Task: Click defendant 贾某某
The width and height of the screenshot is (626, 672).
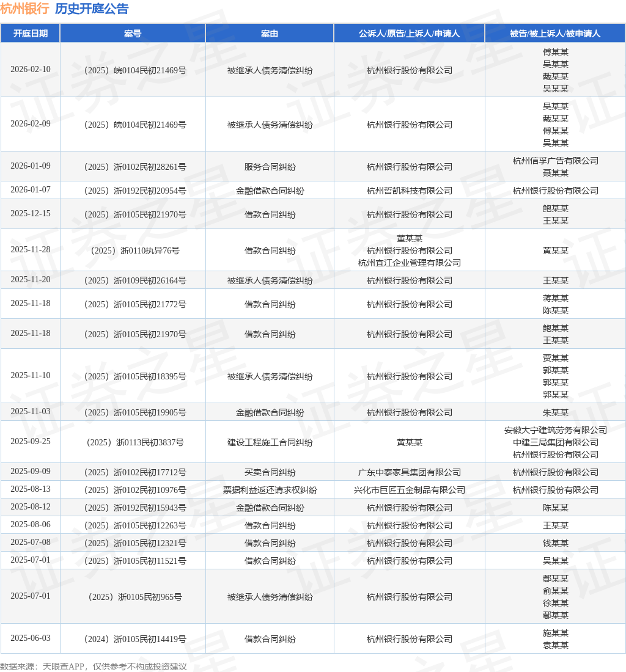Action: coord(555,358)
